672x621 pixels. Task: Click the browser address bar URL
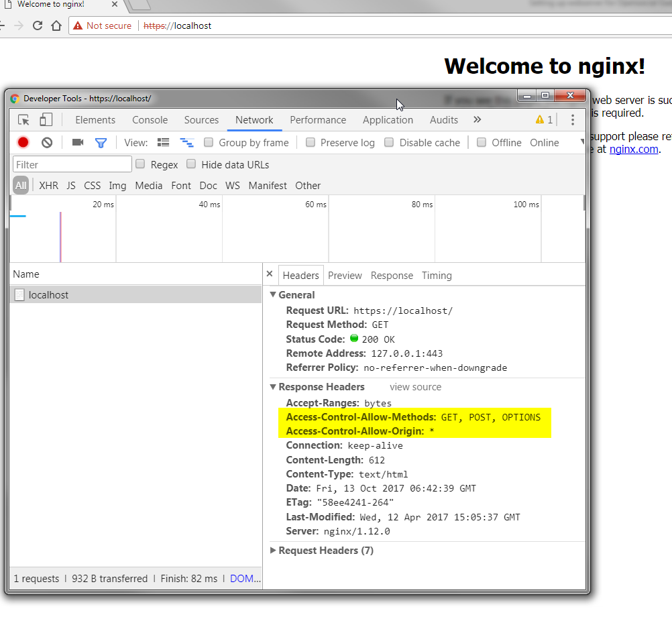tap(178, 25)
